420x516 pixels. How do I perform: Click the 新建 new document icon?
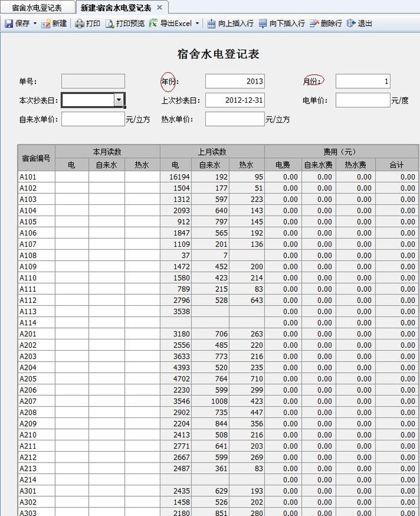point(46,23)
